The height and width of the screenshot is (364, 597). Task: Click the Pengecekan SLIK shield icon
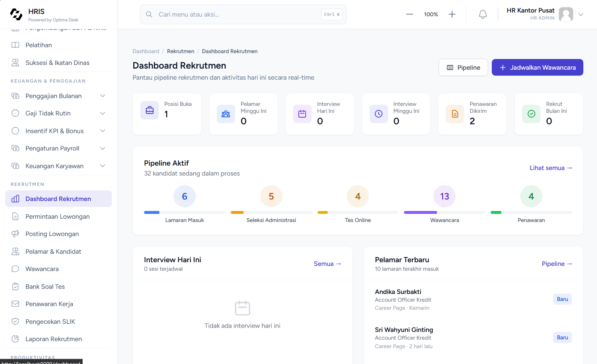[15, 322]
